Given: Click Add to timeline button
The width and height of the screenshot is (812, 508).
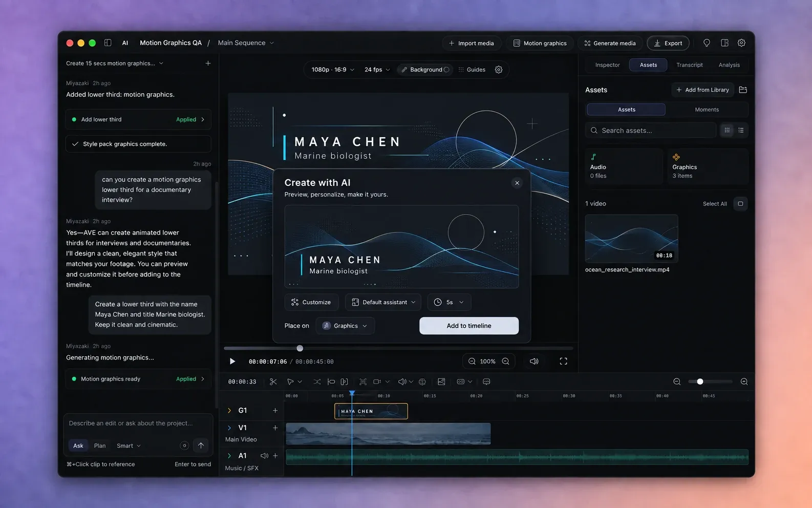Looking at the screenshot, I should (469, 326).
